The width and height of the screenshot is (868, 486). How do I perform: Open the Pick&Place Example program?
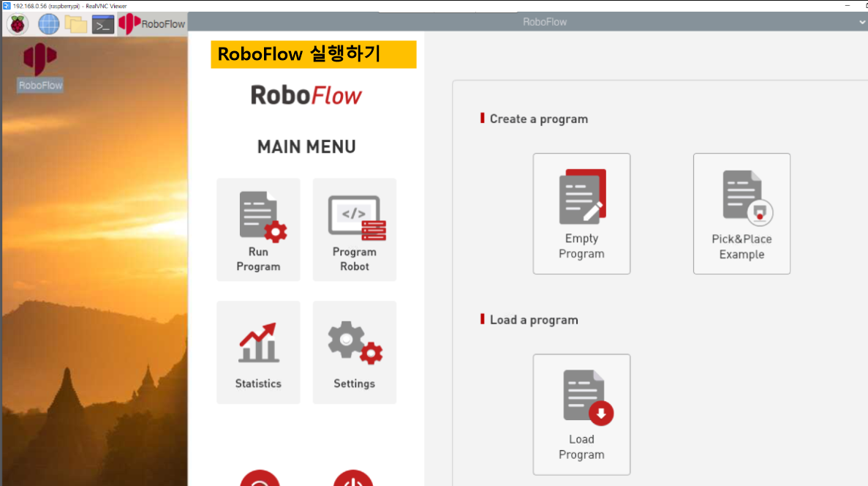[741, 213]
